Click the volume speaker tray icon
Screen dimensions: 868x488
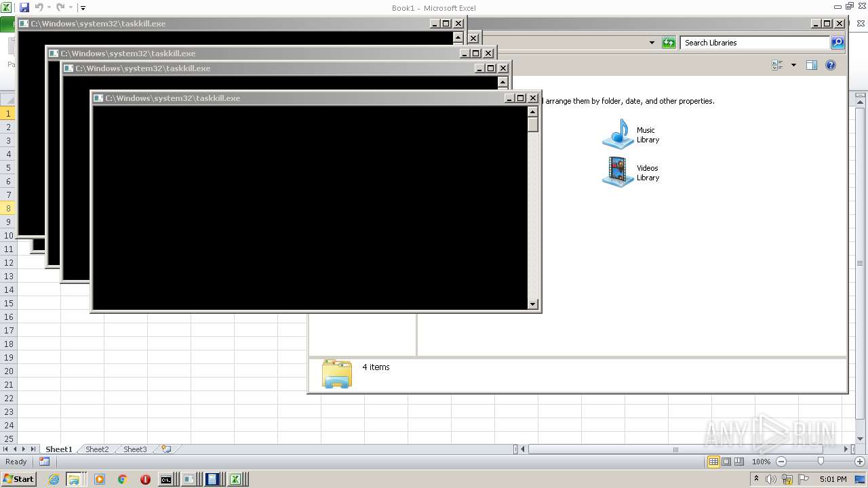772,479
